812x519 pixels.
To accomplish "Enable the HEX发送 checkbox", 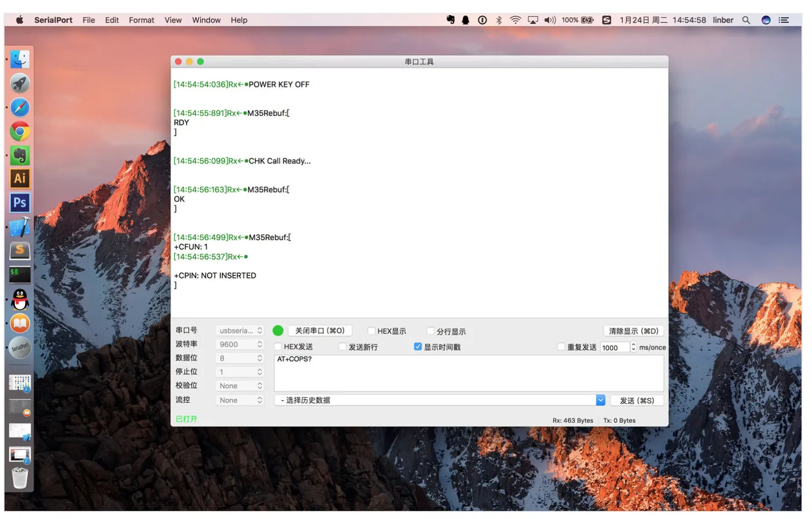I will click(x=278, y=347).
